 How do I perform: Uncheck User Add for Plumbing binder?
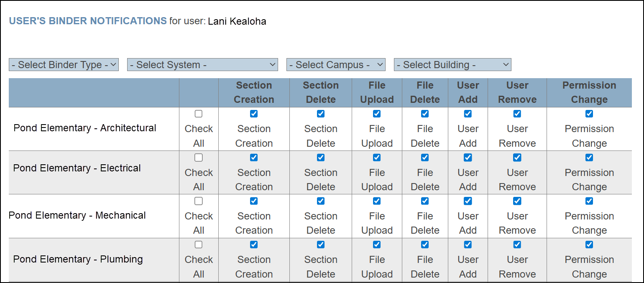(468, 245)
